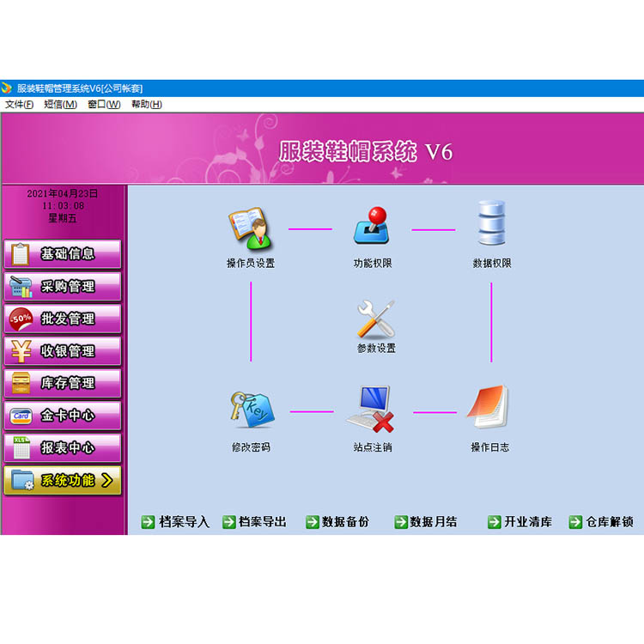Click the 功能权限 label text
The width and height of the screenshot is (644, 644).
[x=373, y=264]
